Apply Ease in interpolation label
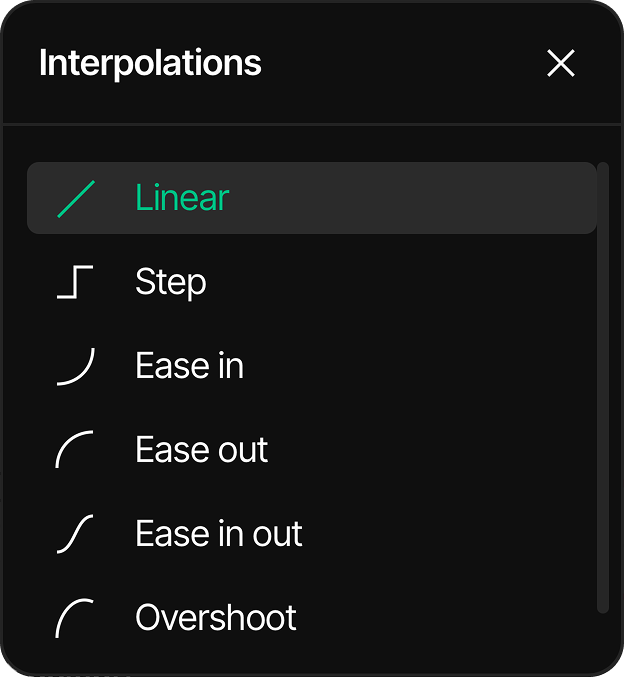Image resolution: width=624 pixels, height=677 pixels. [190, 366]
